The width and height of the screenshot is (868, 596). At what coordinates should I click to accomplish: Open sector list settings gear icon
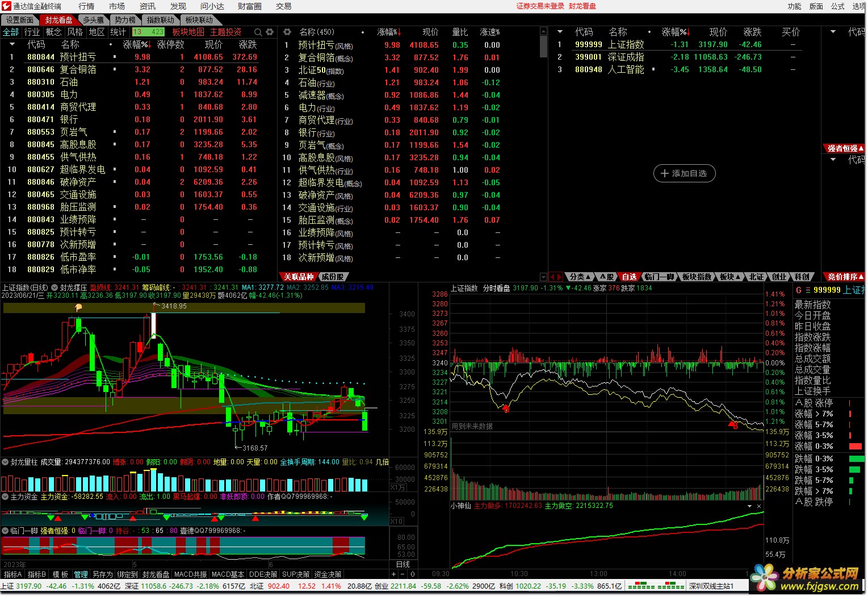270,32
